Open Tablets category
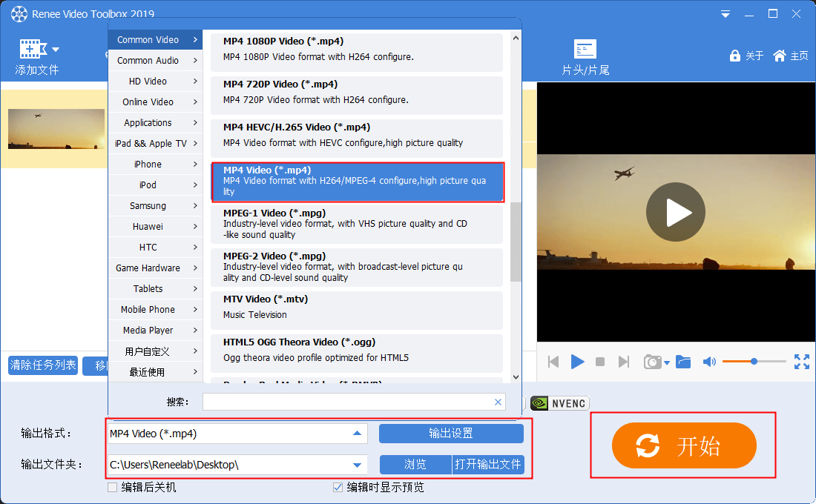The width and height of the screenshot is (816, 504). pyautogui.click(x=156, y=288)
